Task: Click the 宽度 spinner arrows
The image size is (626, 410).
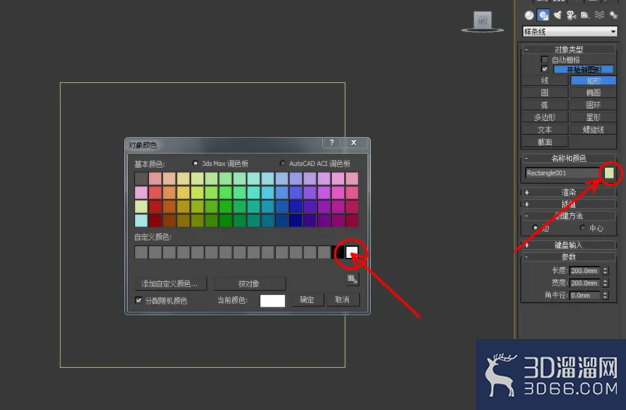Action: 606,283
